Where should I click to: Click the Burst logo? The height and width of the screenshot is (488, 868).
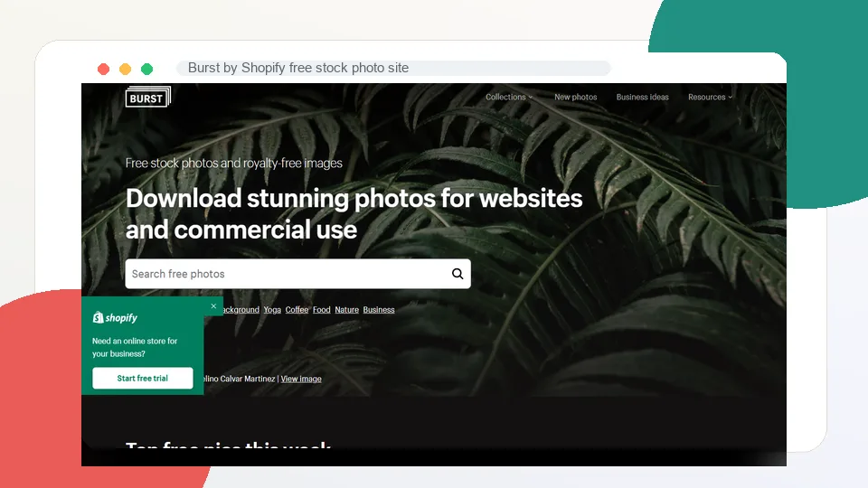(147, 98)
